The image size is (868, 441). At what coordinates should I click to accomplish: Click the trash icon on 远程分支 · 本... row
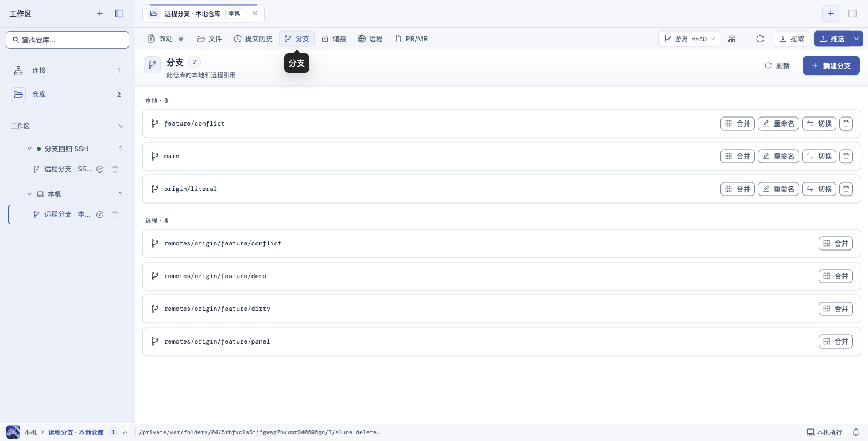[115, 214]
